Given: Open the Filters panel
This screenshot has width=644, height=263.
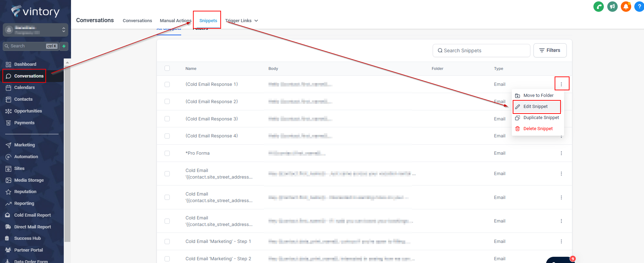Looking at the screenshot, I should click(550, 51).
